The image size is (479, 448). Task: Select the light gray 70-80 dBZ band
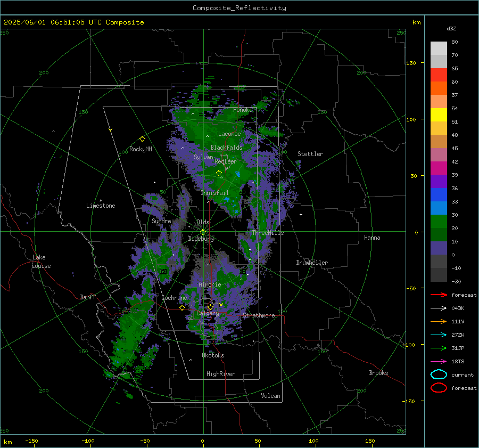(x=439, y=48)
